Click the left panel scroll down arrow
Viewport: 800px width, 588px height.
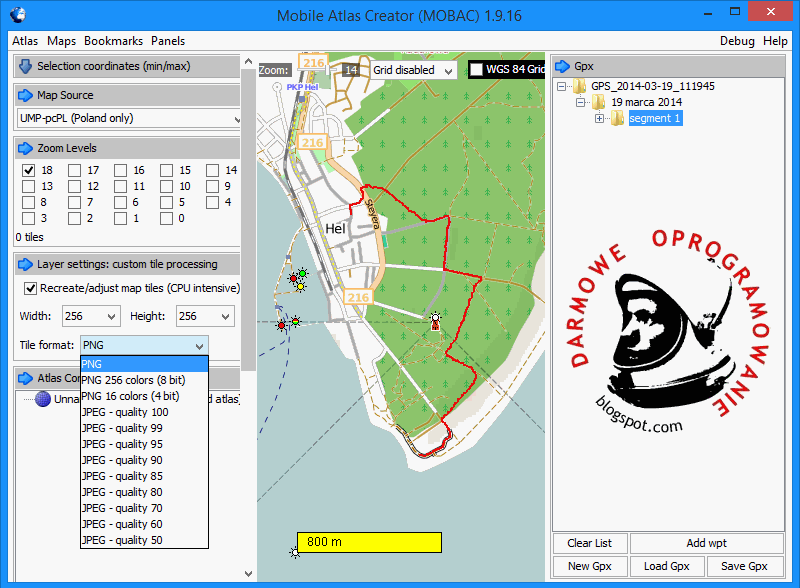(x=248, y=573)
